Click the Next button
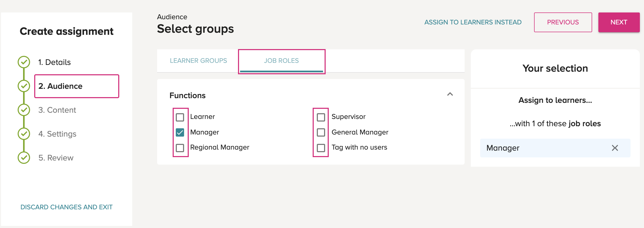644x228 pixels. click(619, 22)
